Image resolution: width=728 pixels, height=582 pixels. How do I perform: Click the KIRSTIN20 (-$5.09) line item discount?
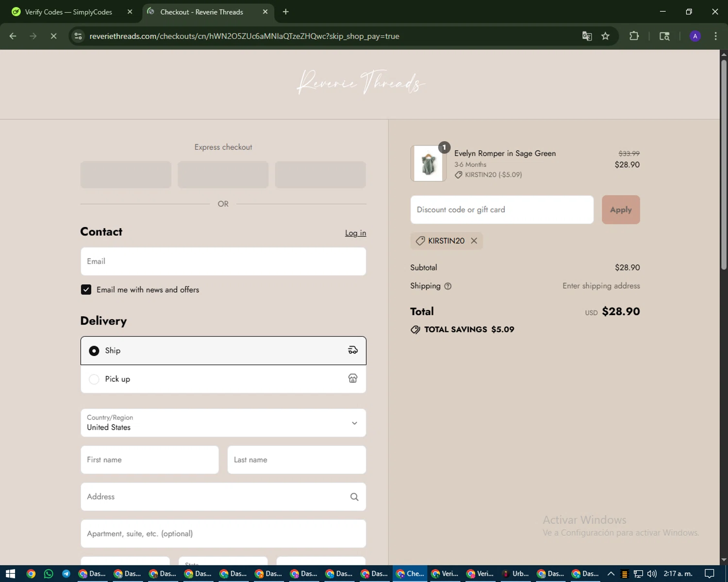(x=488, y=175)
